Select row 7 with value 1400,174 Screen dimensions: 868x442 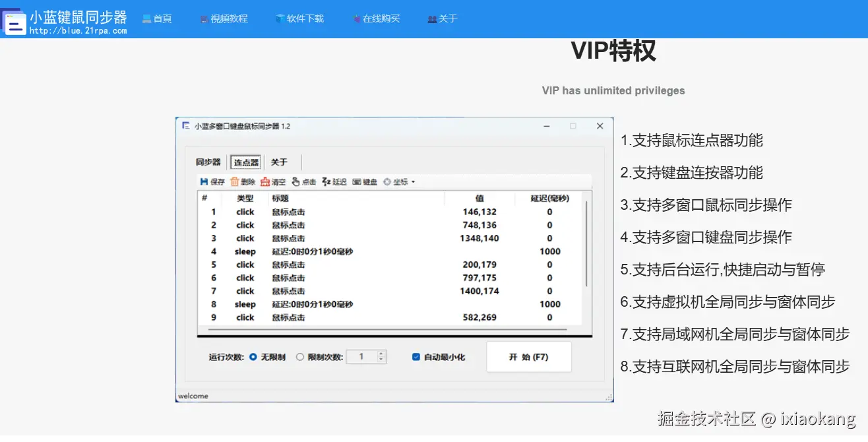click(390, 291)
